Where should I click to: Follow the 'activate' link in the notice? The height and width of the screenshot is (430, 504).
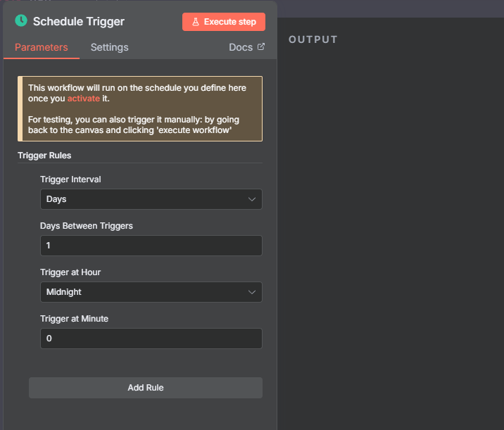click(x=83, y=99)
